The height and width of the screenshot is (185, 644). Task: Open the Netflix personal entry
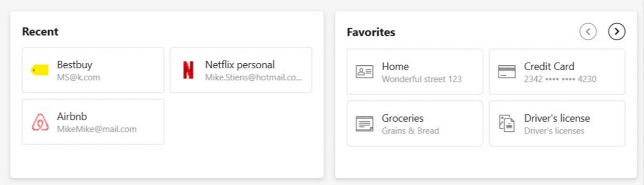tap(240, 65)
